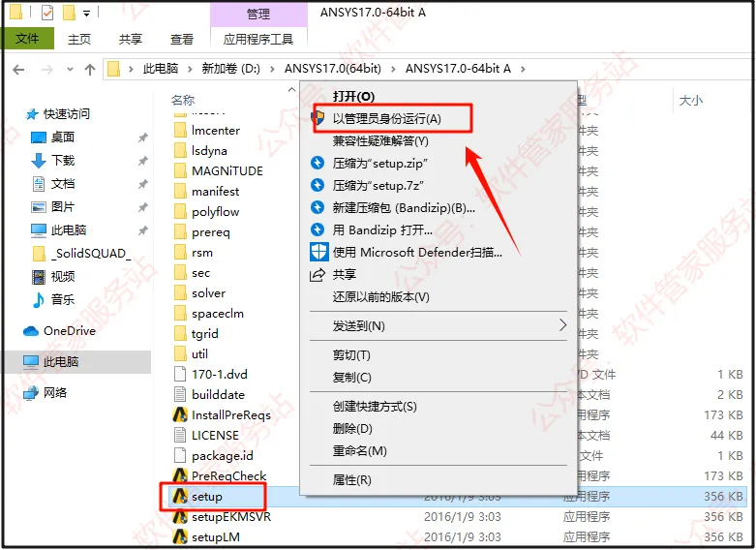The height and width of the screenshot is (550, 756).
Task: Click ANSYS17.0(64bit) in the address bar
Action: point(333,69)
